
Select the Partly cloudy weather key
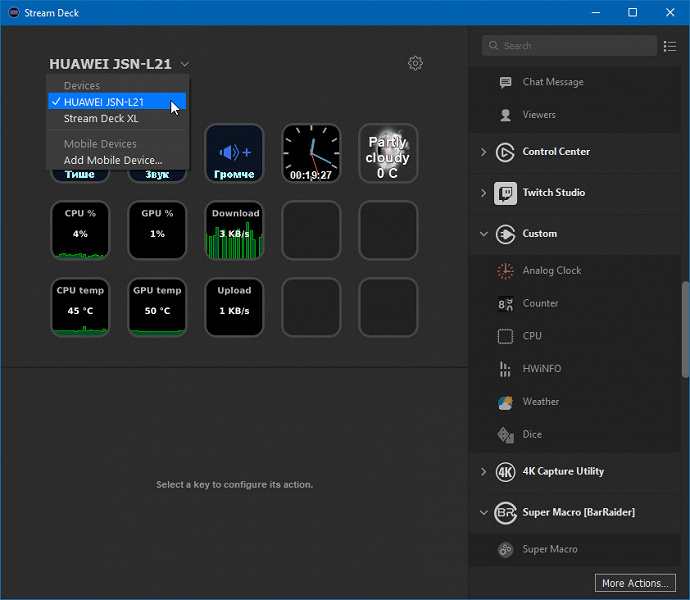pos(388,153)
